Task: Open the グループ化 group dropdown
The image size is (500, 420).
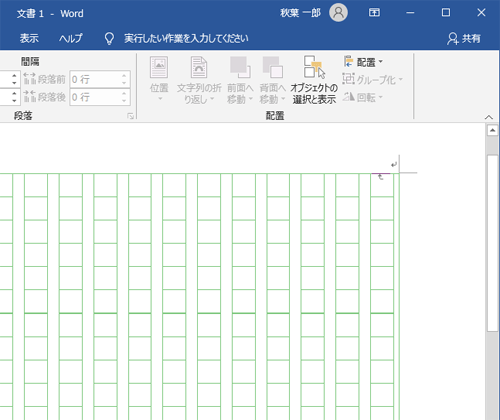Action: 373,79
